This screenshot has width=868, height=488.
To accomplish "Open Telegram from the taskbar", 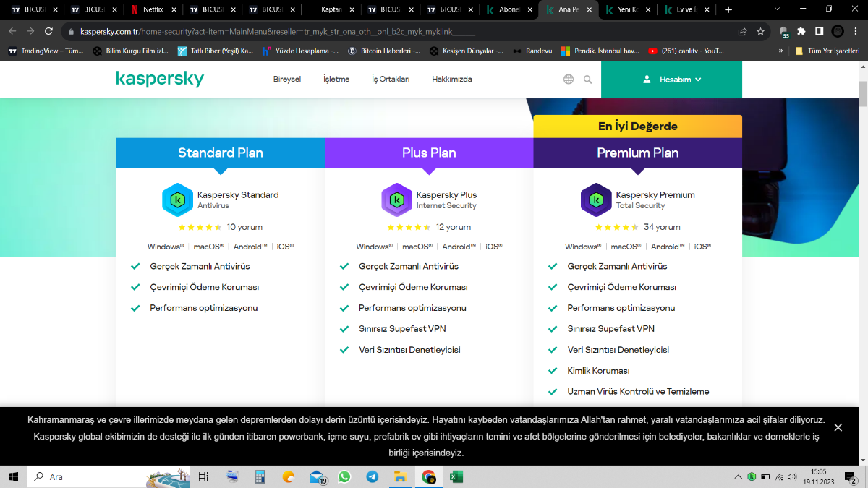I will [x=372, y=477].
